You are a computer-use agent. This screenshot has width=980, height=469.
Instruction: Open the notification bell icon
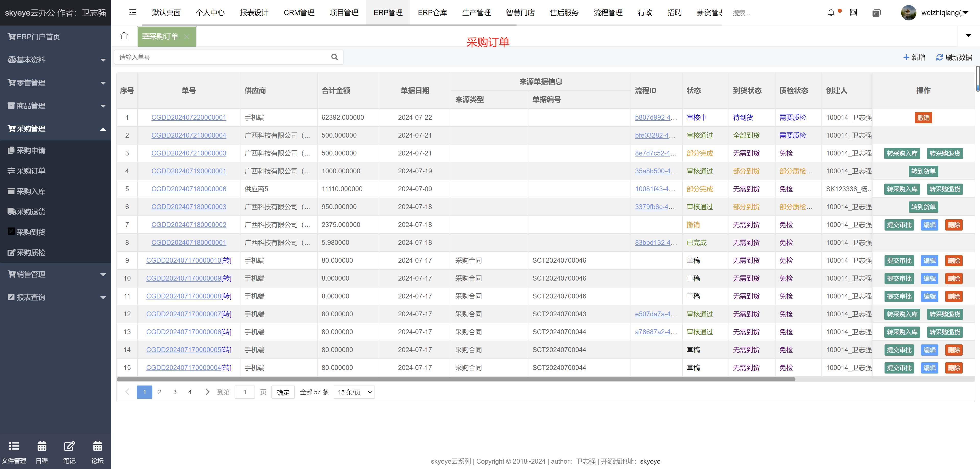click(831, 13)
